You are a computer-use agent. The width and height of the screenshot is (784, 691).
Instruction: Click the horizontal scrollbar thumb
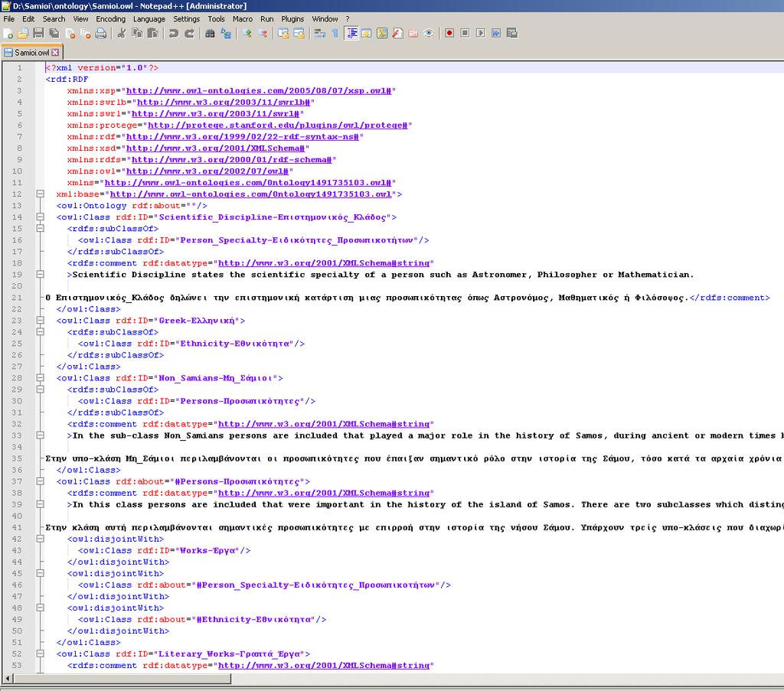click(122, 679)
